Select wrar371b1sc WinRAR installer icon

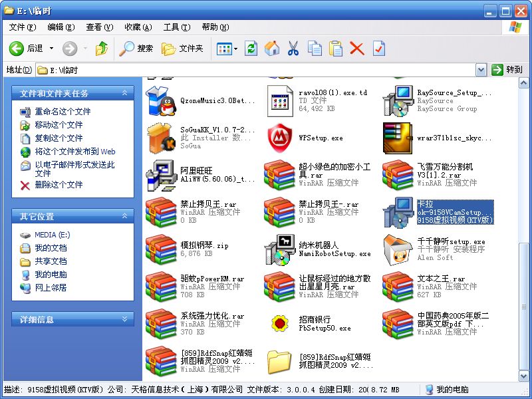coord(398,138)
